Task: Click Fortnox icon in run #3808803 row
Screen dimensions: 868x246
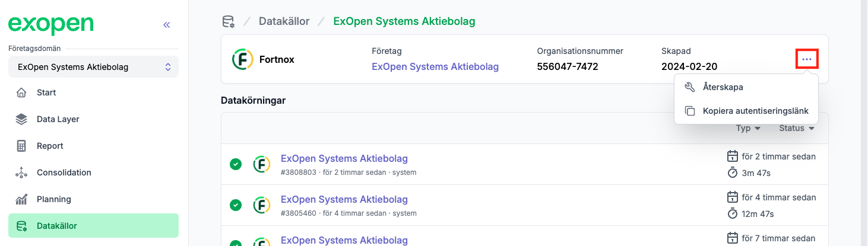Action: click(262, 164)
